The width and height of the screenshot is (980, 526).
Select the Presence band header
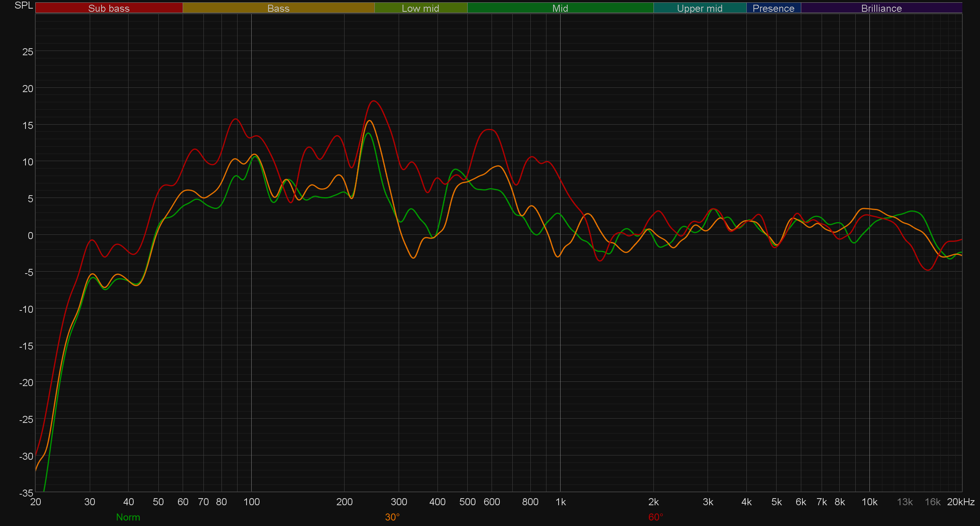pos(773,8)
